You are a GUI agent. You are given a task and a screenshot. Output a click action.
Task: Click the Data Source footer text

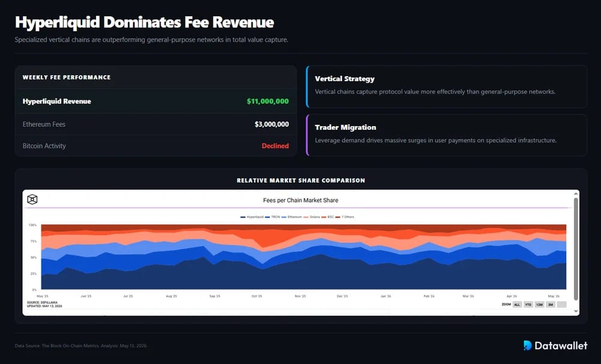(81, 345)
